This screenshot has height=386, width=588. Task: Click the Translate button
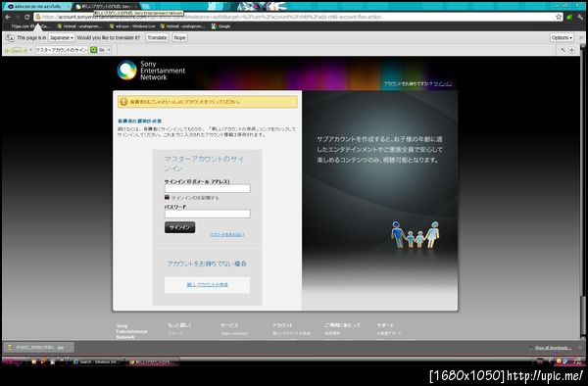[x=157, y=38]
